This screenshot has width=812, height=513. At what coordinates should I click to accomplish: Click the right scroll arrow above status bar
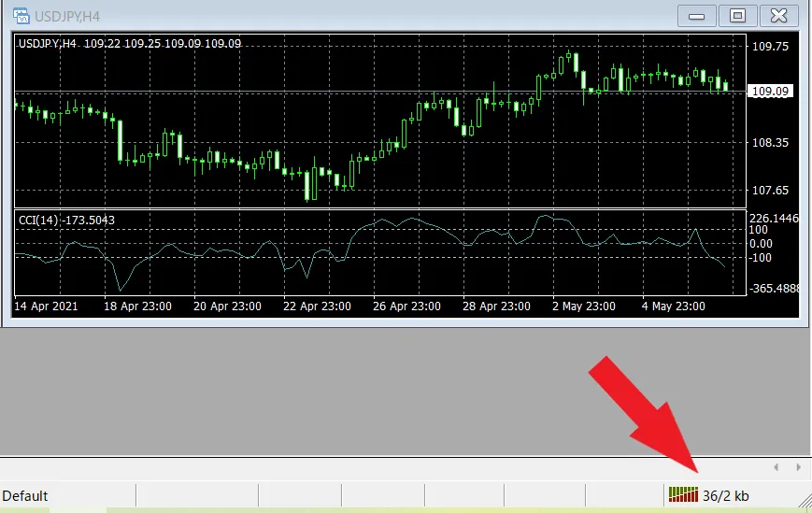tap(797, 466)
